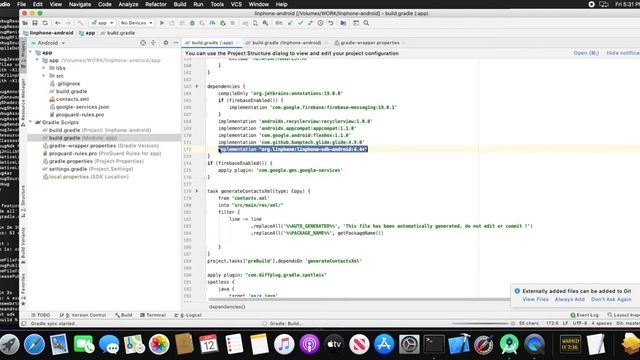The image size is (640, 360).
Task: Click 'View Files' in Git notification
Action: coord(535,300)
